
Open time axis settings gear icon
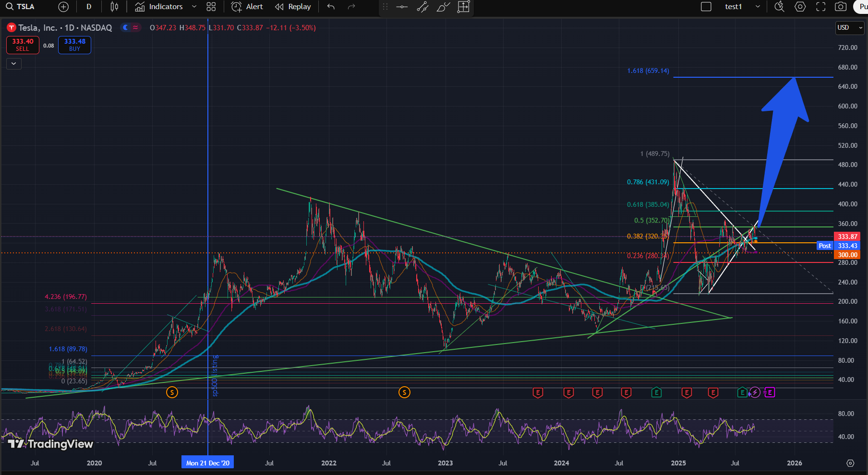[850, 463]
